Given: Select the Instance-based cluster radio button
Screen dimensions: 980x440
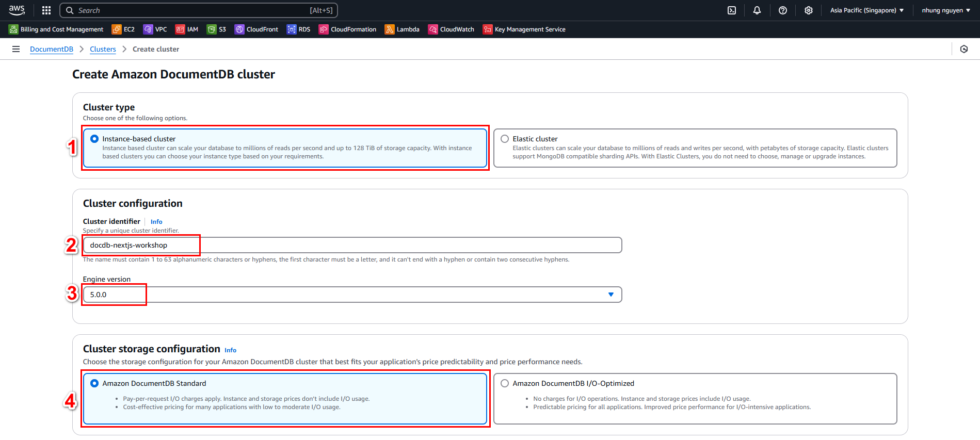Looking at the screenshot, I should point(94,139).
